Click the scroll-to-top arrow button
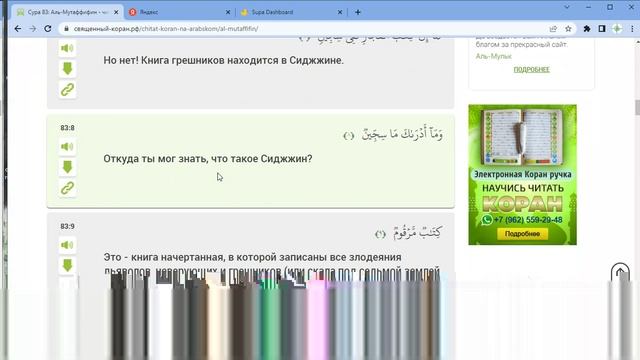Screen dimensions: 640x360 pyautogui.click(x=620, y=272)
